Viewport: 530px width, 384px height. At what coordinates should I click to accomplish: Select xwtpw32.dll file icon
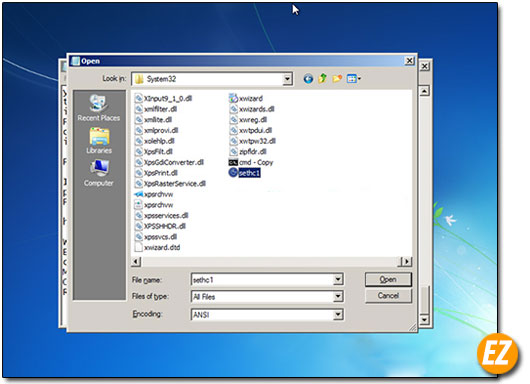(x=234, y=141)
